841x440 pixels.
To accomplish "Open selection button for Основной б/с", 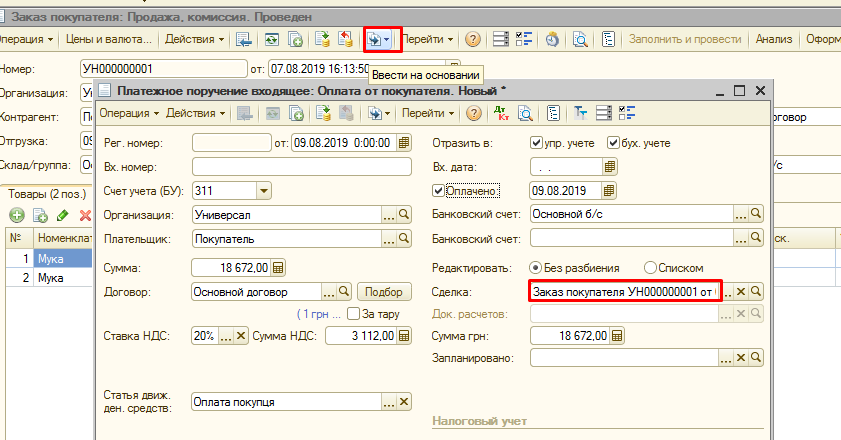I will tap(741, 214).
